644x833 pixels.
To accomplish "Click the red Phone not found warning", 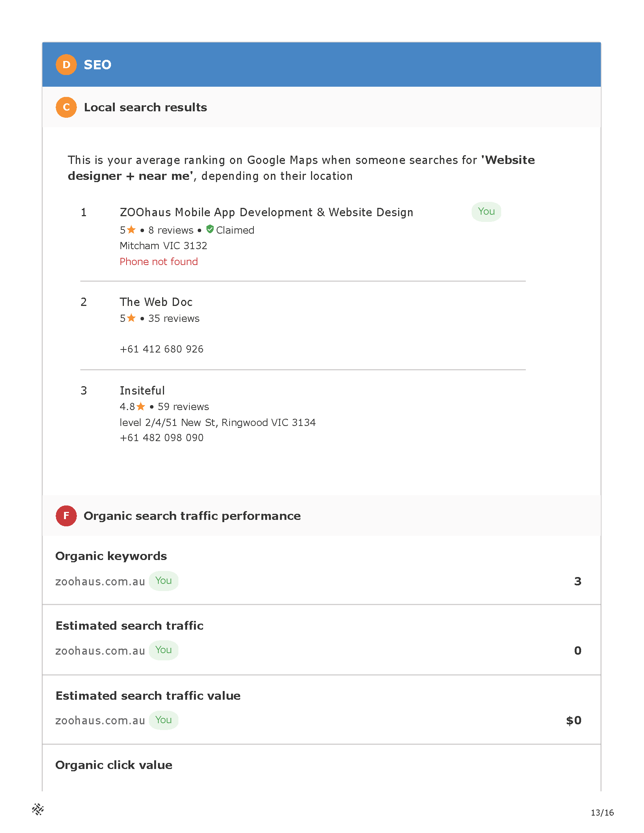I will tap(159, 262).
